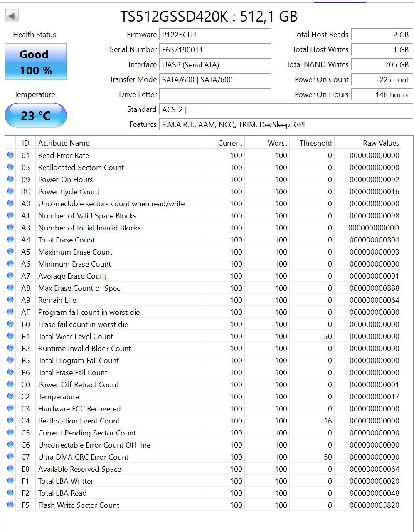This screenshot has height=532, width=414.
Task: Select the Reallocated Sectors Count row
Action: pos(204,167)
